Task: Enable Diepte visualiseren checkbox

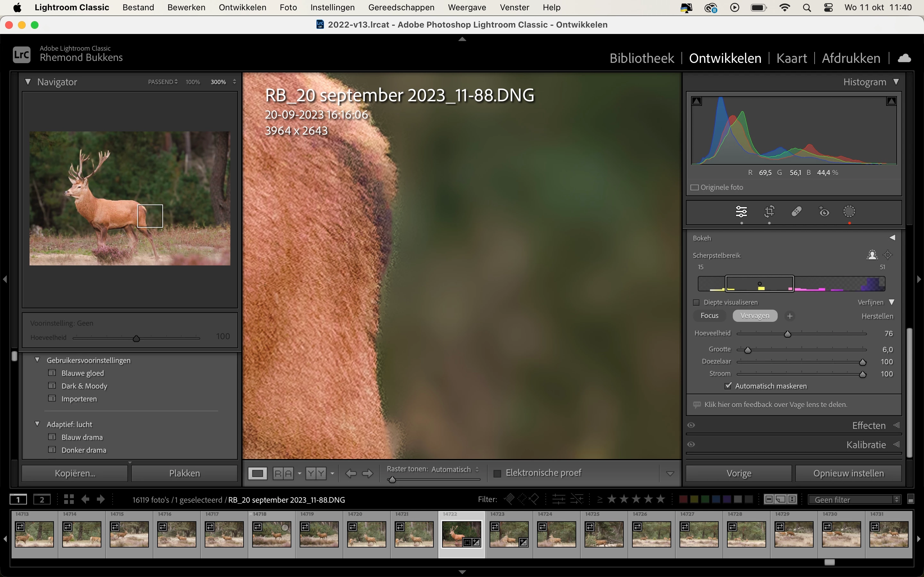Action: [x=696, y=302]
